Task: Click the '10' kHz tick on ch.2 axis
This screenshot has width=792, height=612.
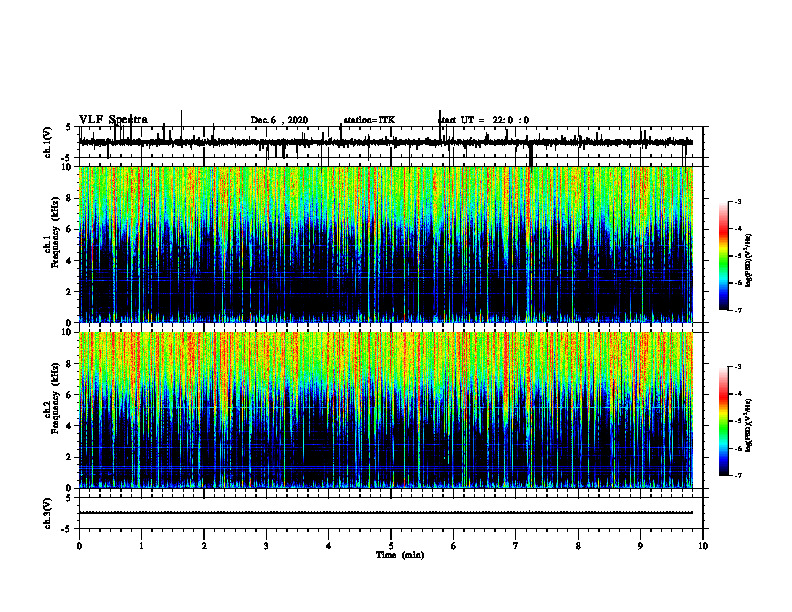Action: pyautogui.click(x=68, y=332)
